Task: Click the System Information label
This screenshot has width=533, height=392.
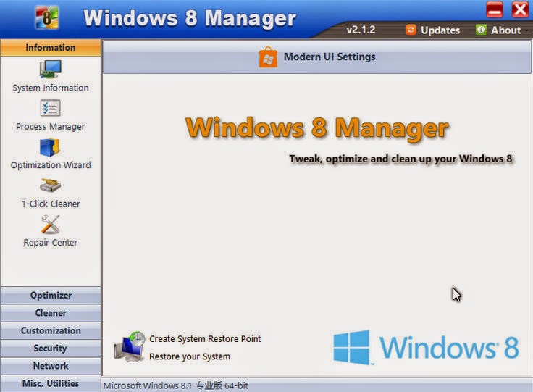Action: [x=51, y=88]
